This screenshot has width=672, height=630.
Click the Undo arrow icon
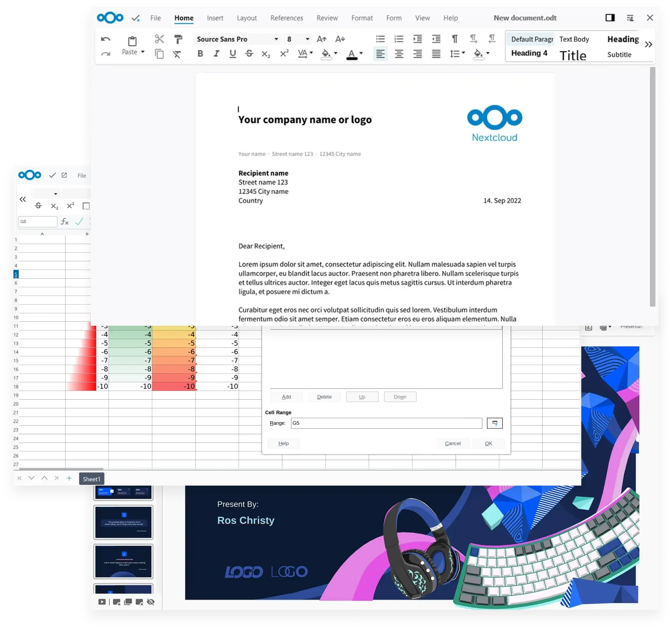106,39
